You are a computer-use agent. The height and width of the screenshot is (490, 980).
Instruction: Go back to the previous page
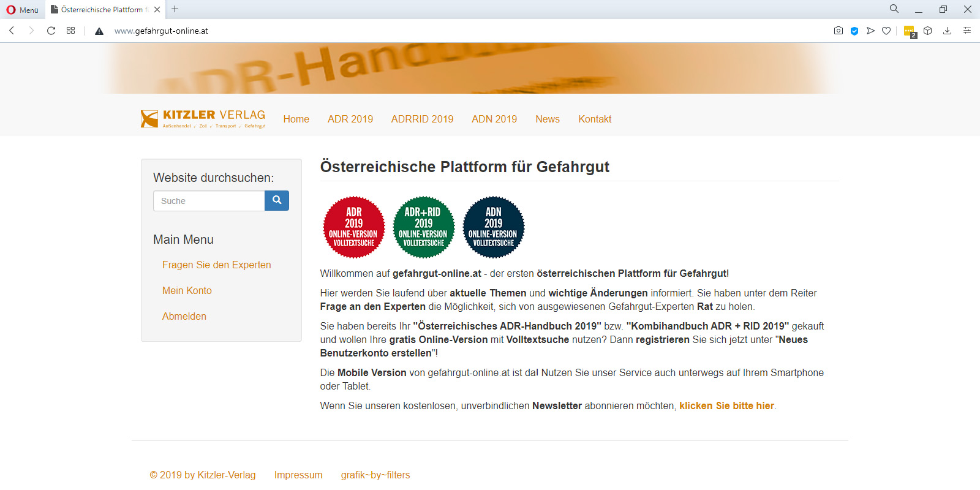12,31
